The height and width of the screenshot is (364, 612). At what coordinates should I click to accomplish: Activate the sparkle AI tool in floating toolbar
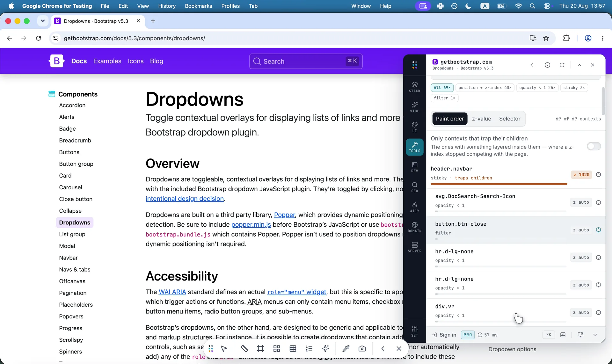[x=325, y=349]
